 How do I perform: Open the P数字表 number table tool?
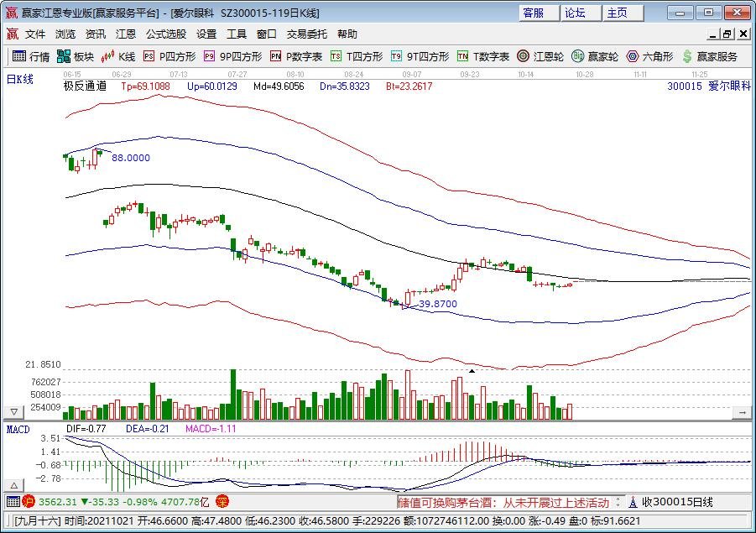(296, 56)
